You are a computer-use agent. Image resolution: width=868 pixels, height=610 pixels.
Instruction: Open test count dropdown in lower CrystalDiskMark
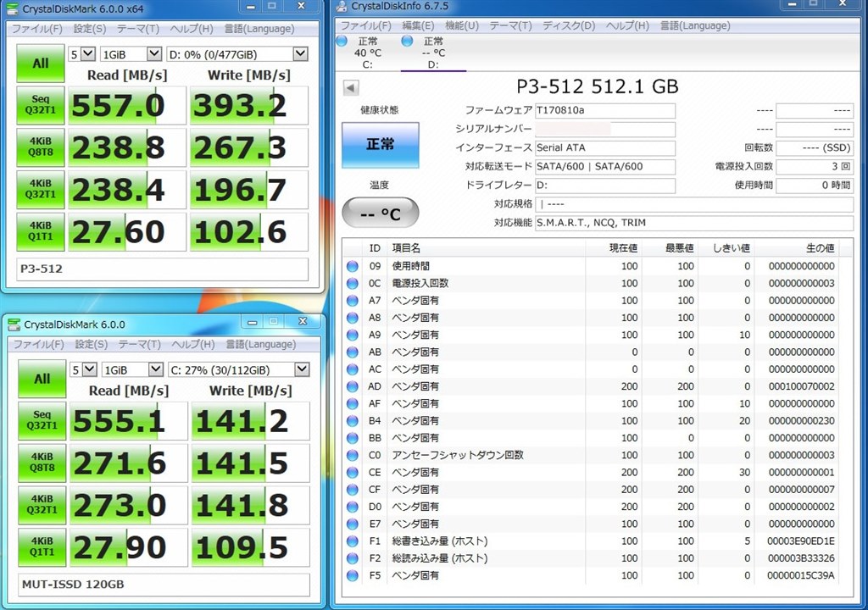90,369
